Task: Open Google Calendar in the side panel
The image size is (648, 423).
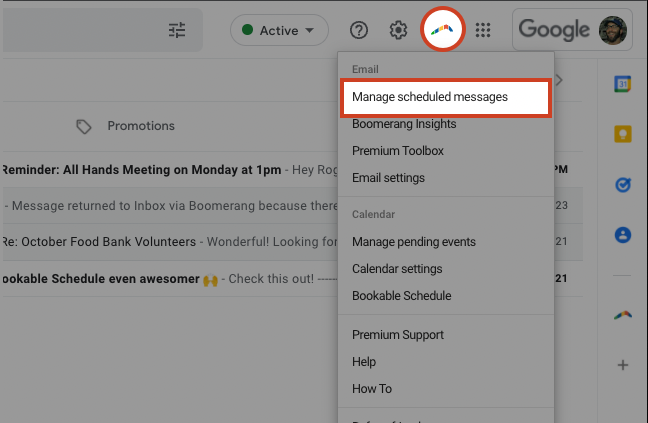Action: [x=622, y=84]
